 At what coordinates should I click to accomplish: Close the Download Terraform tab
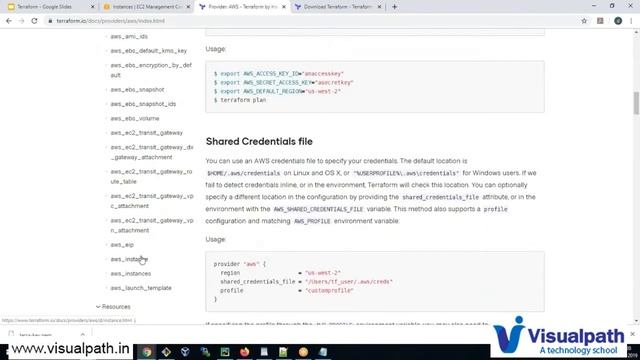click(x=379, y=7)
